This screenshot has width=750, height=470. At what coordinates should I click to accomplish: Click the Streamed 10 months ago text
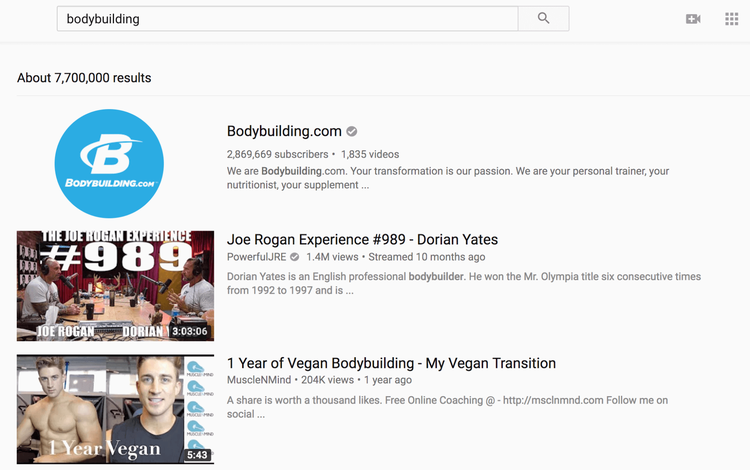[x=427, y=257]
